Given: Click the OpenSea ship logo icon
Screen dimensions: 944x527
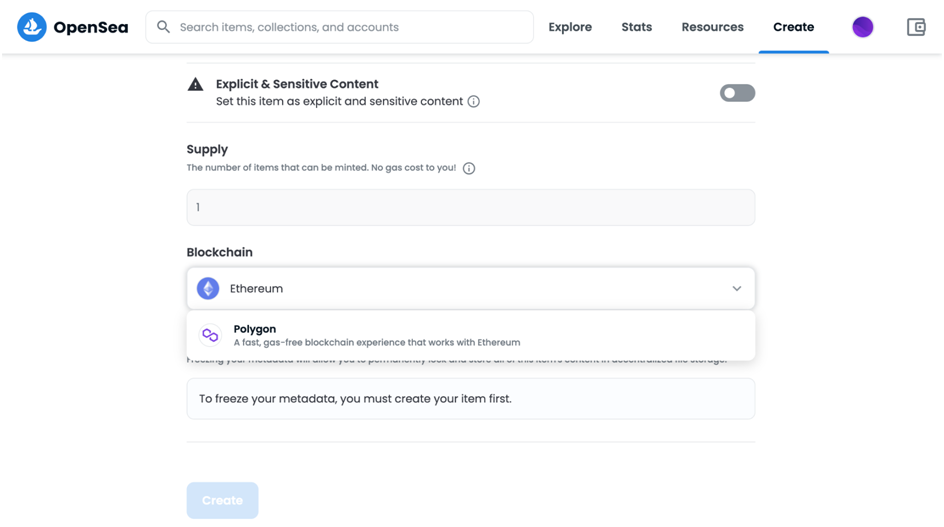Looking at the screenshot, I should [x=33, y=27].
